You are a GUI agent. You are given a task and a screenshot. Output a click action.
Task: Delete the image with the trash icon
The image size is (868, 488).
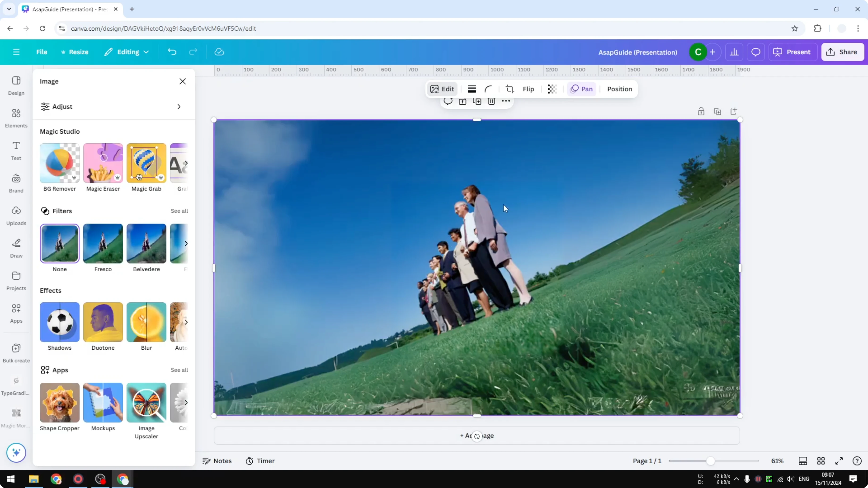pyautogui.click(x=492, y=102)
